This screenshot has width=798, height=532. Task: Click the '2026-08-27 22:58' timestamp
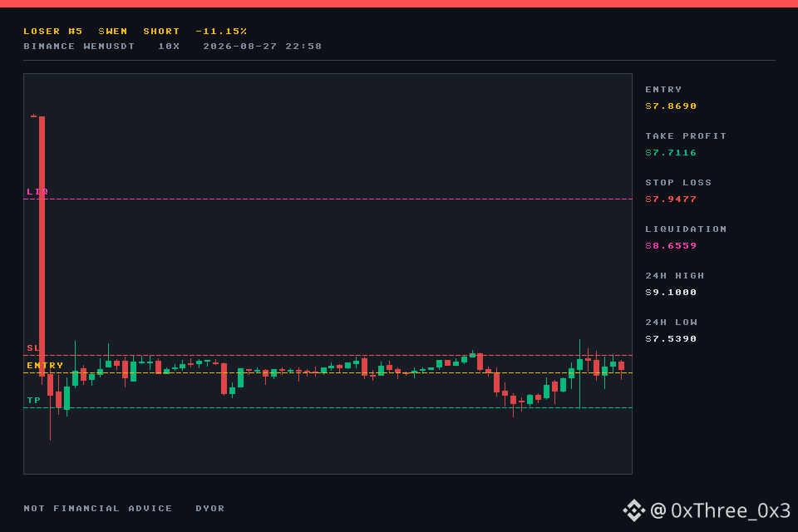263,47
